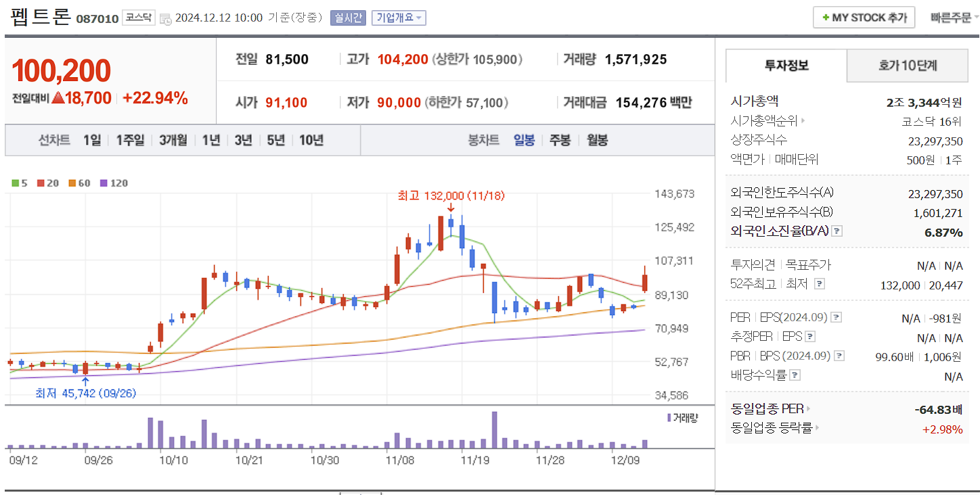Click the help icon next to 추정PER
The height and width of the screenshot is (495, 980).
[810, 336]
